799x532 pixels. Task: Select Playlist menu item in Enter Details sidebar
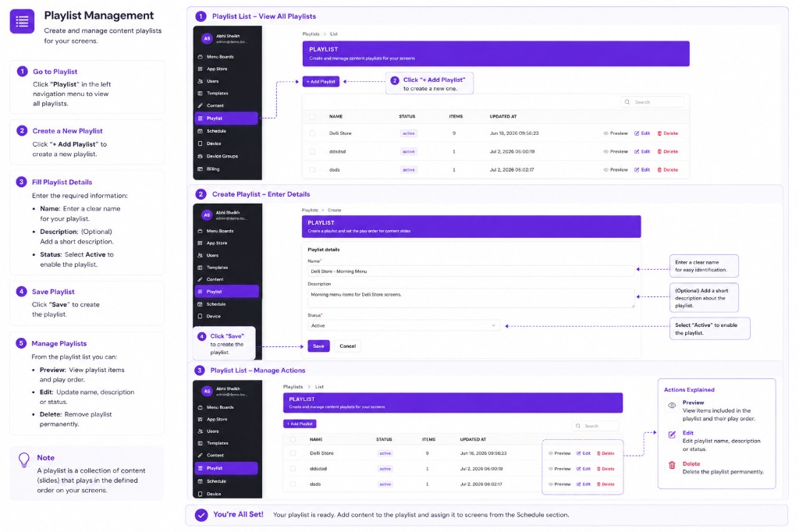pyautogui.click(x=227, y=292)
